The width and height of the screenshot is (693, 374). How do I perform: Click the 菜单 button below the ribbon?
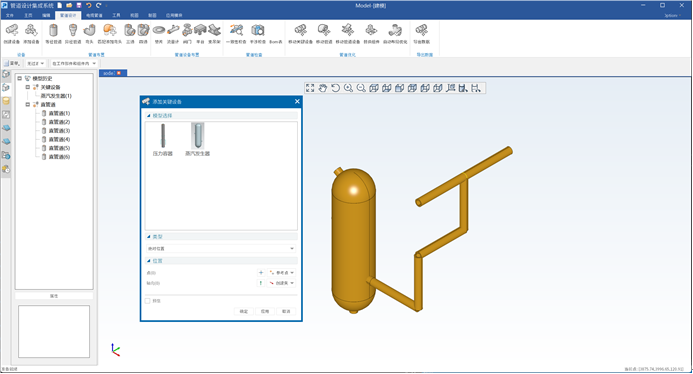coord(12,63)
